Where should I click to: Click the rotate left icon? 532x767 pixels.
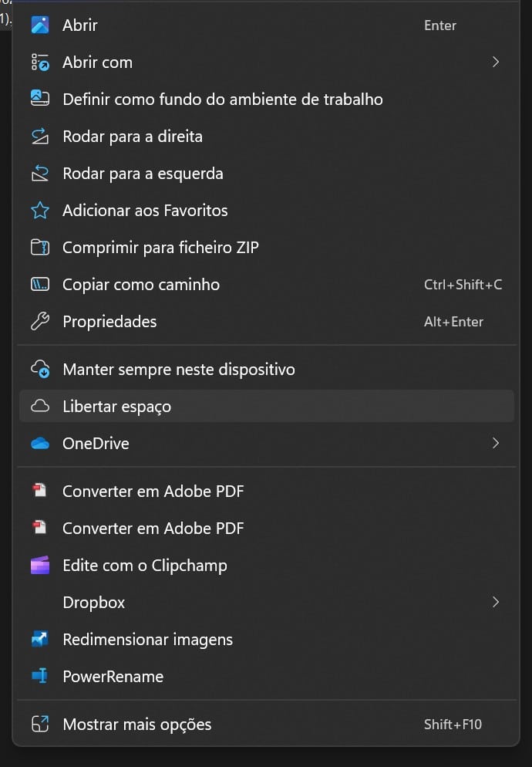39,174
